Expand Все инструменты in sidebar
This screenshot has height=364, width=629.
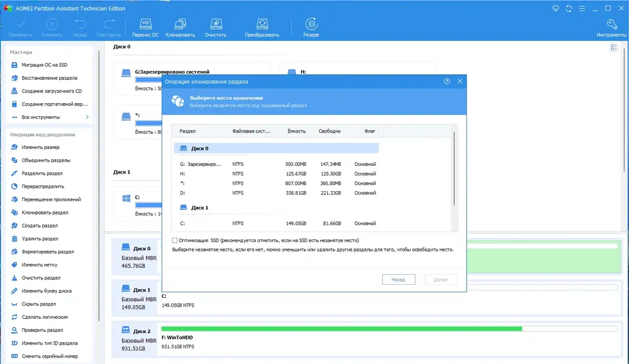pyautogui.click(x=49, y=117)
